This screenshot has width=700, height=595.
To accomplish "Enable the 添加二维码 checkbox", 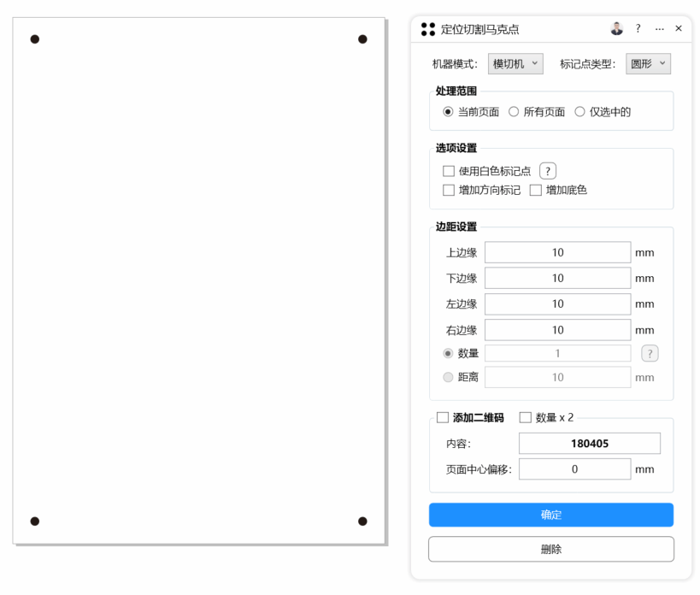I will pos(443,418).
